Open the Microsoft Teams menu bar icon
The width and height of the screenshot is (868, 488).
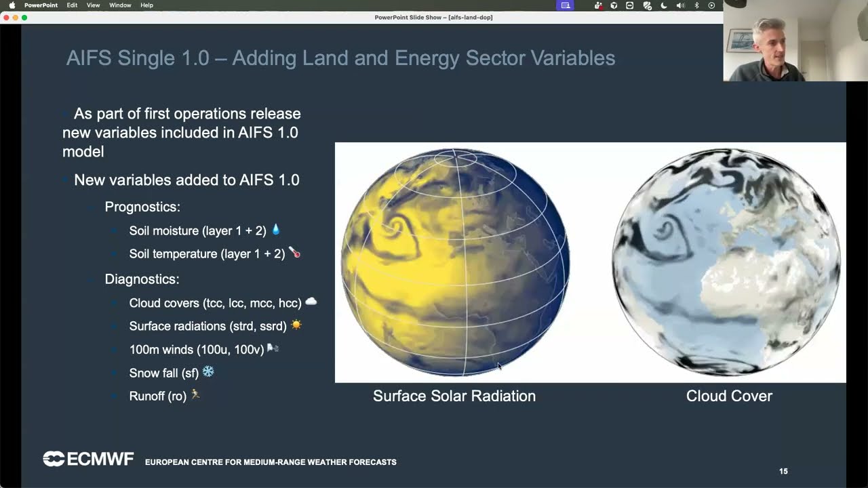coord(598,5)
